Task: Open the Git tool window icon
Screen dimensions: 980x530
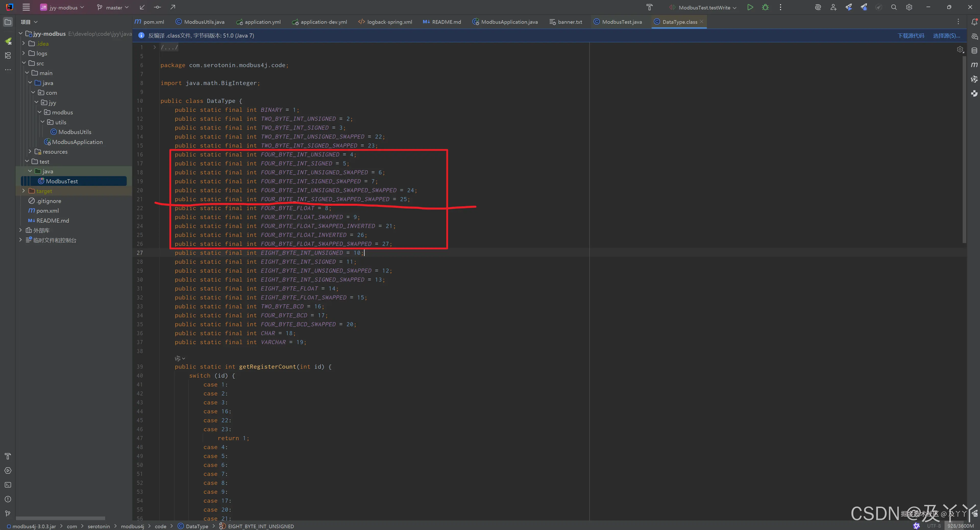Action: [8, 513]
